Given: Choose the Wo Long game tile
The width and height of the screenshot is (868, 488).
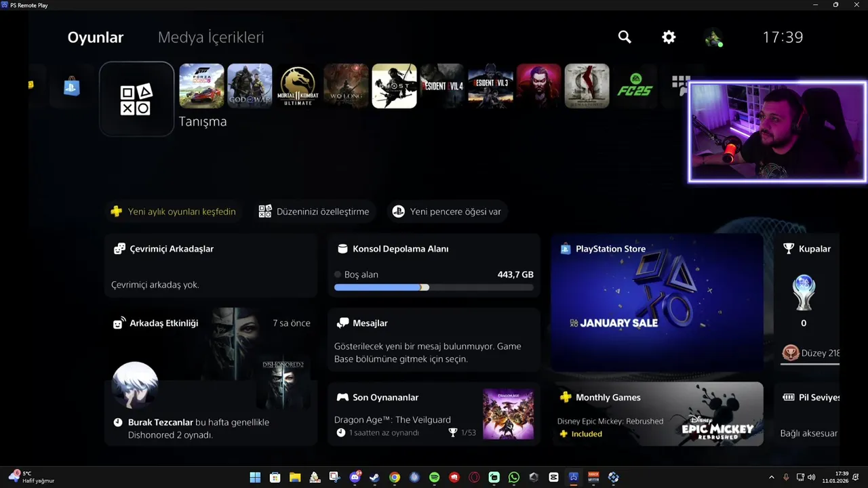Looking at the screenshot, I should (346, 86).
